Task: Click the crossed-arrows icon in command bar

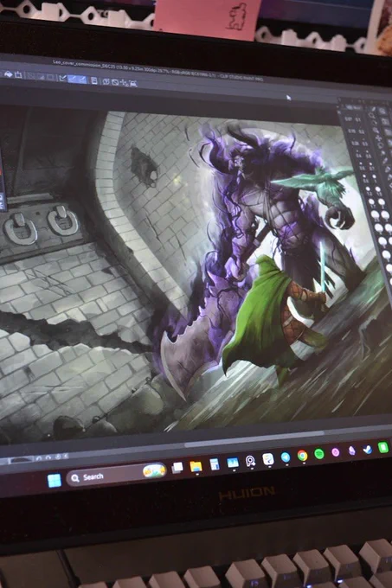Action: pyautogui.click(x=124, y=83)
